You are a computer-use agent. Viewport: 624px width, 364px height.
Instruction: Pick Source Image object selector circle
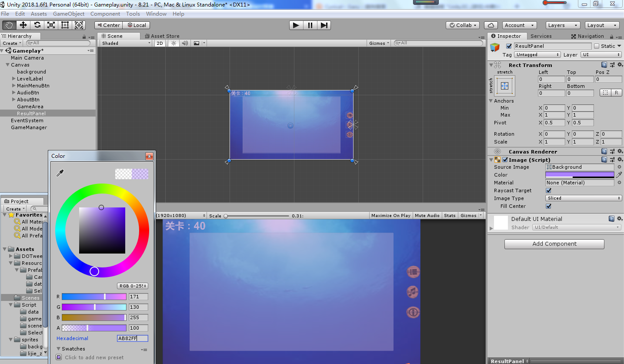click(x=619, y=167)
